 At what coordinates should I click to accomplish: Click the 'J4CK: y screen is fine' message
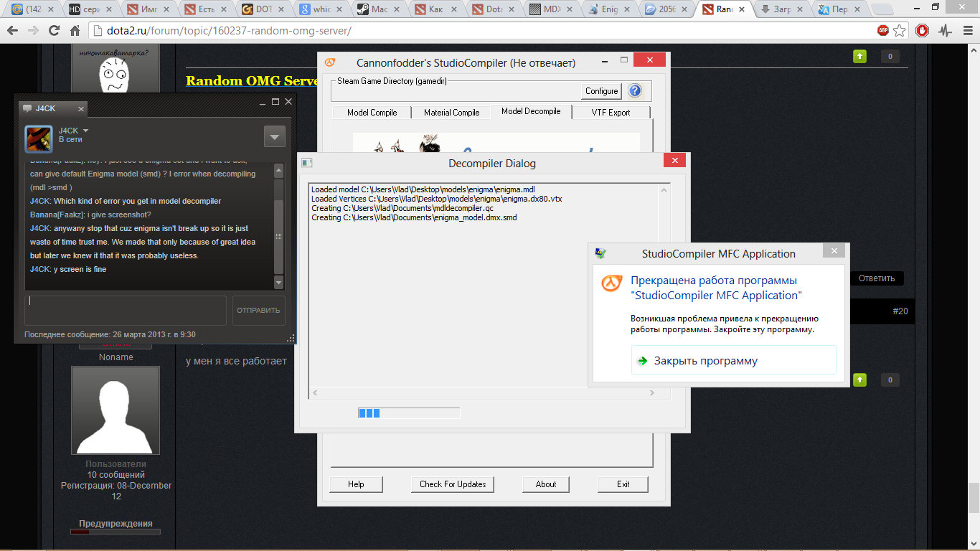68,269
